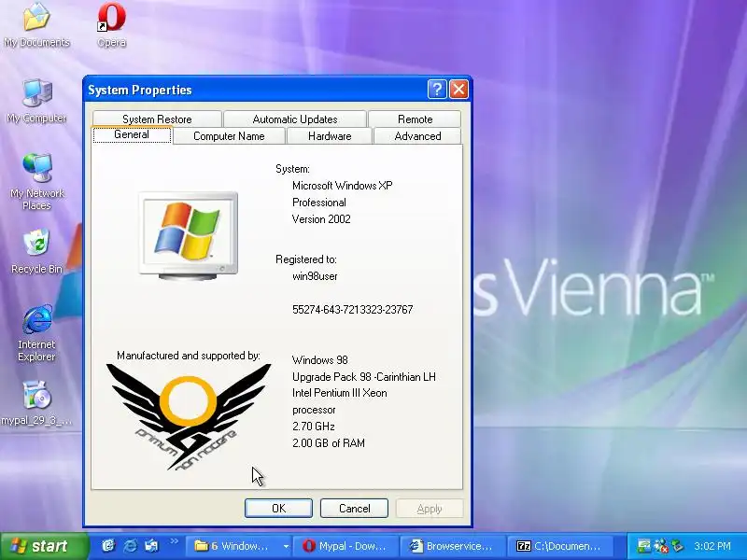747x560 pixels.
Task: Launch first Quick Launch icon next to Start
Action: click(108, 546)
